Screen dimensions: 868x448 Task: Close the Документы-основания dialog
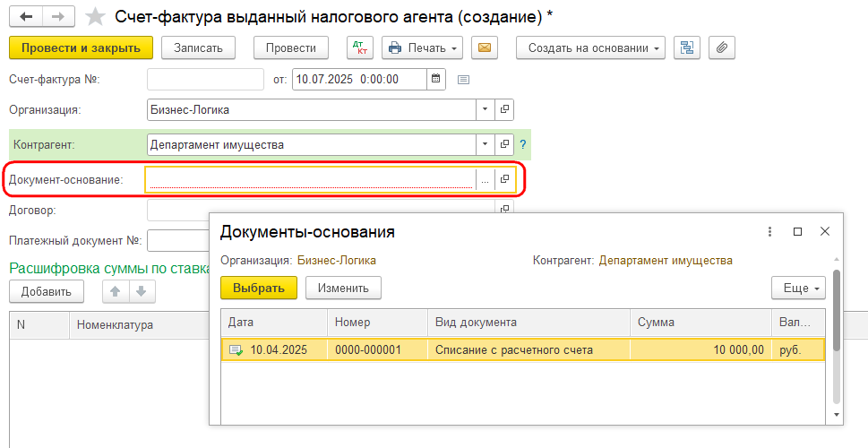tap(825, 231)
